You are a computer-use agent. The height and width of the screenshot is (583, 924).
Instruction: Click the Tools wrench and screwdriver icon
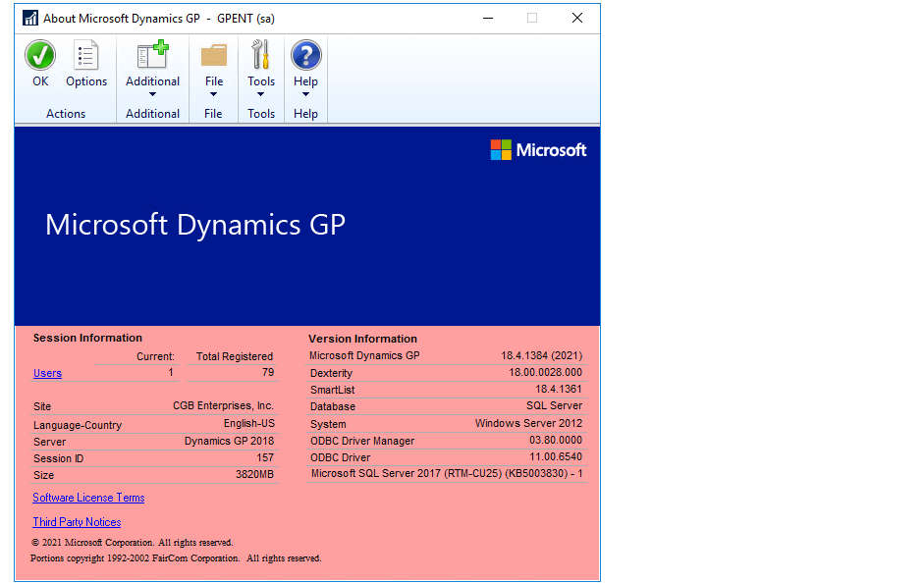pos(261,56)
